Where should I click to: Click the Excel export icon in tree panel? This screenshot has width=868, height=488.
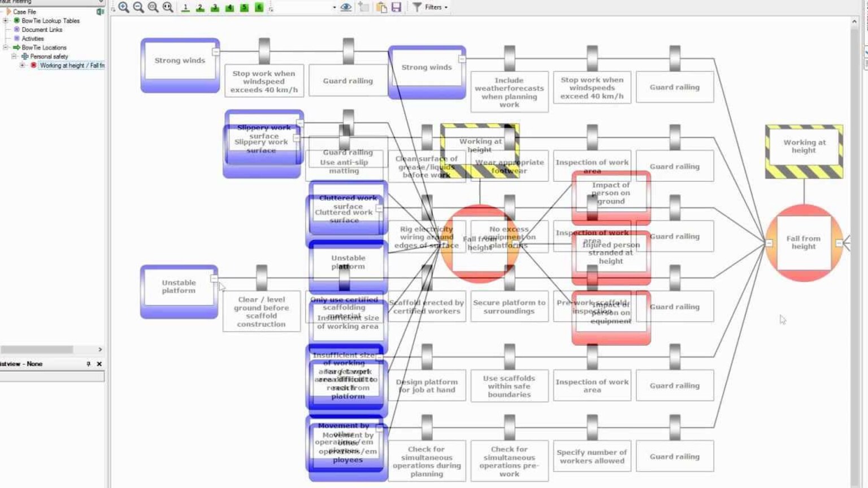click(100, 11)
